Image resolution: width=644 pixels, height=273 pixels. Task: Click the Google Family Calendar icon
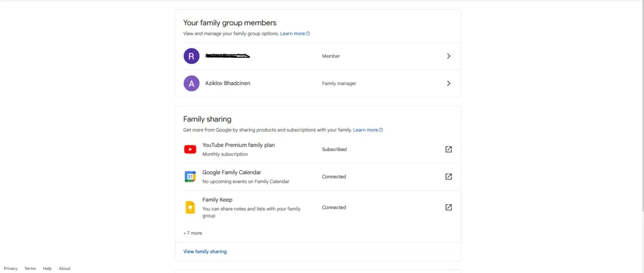coord(190,177)
